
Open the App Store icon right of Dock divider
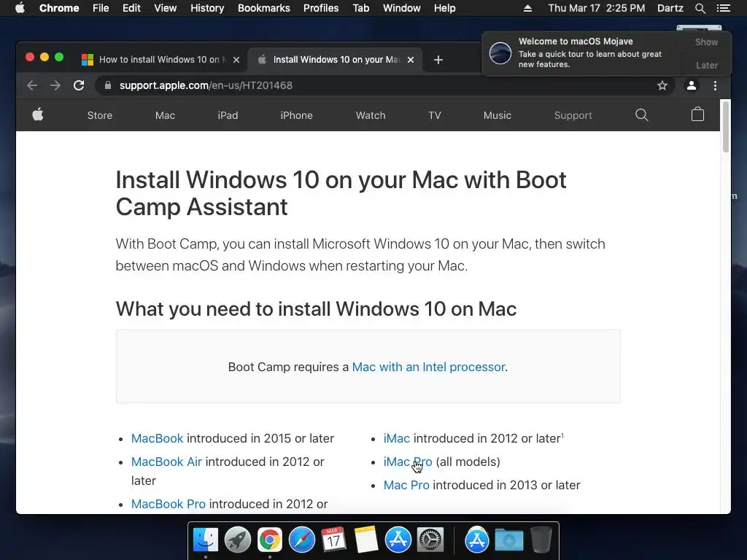tap(477, 540)
